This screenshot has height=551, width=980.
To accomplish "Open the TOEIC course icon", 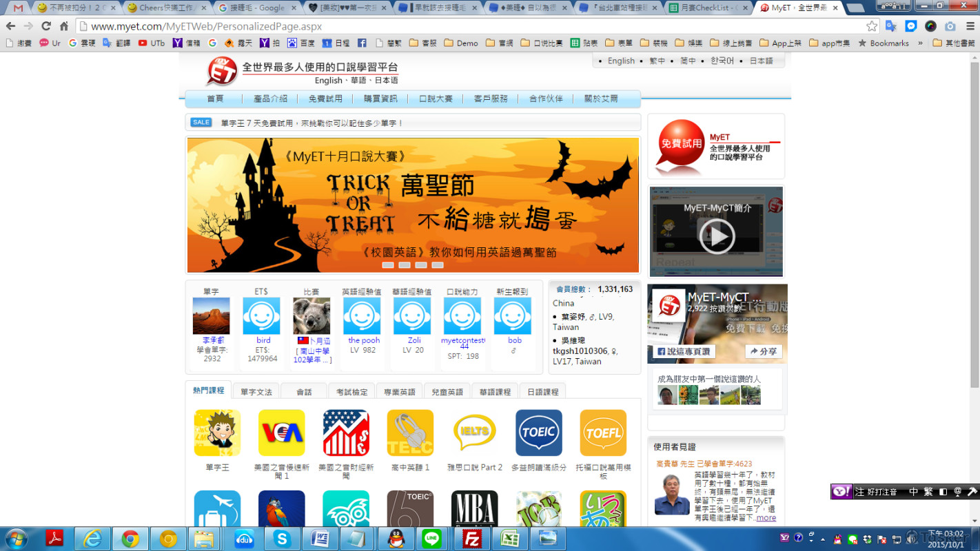I will 538,433.
